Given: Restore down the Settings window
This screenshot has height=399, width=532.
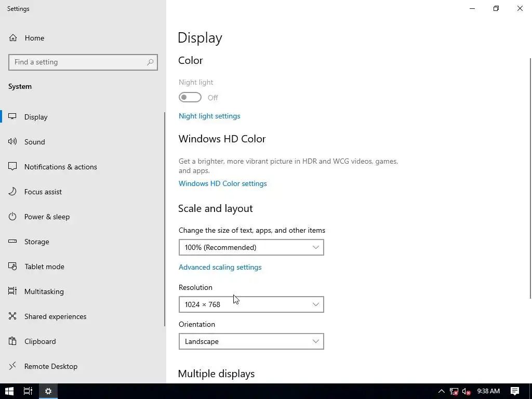Looking at the screenshot, I should [496, 8].
